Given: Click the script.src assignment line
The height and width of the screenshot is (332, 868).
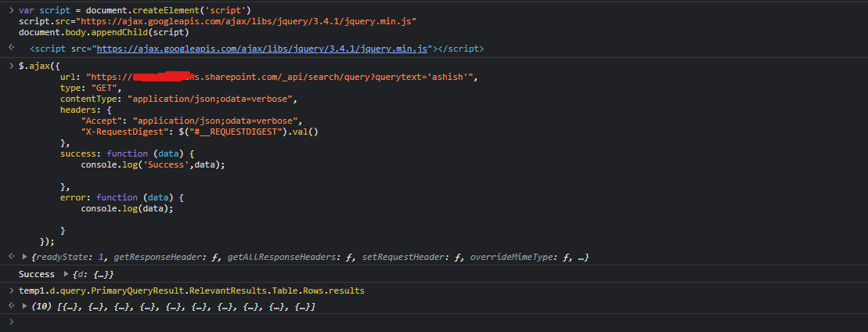Looking at the screenshot, I should [x=218, y=21].
